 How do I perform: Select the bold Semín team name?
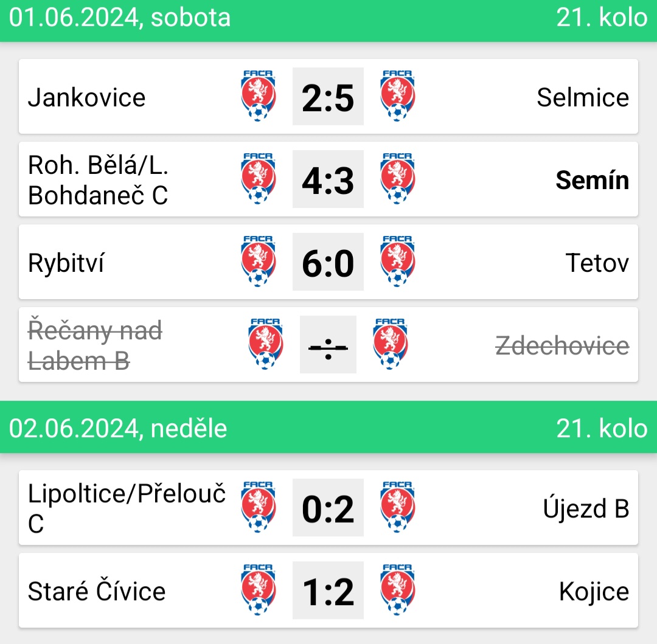coord(592,181)
